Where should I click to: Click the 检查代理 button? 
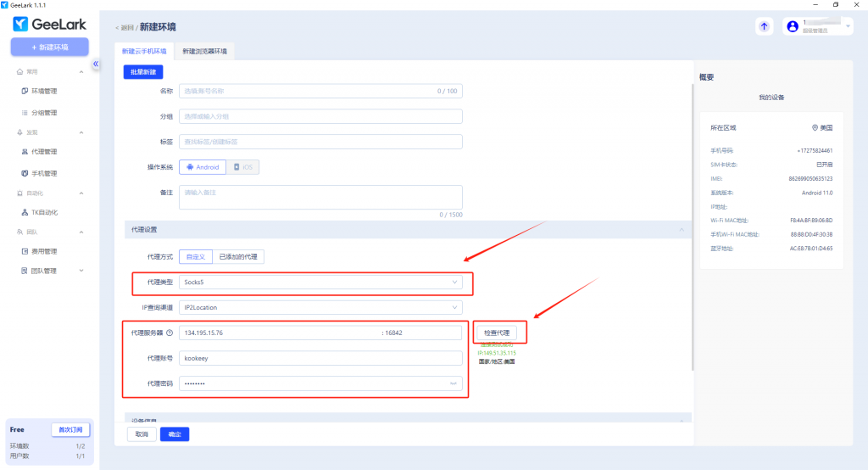[497, 333]
